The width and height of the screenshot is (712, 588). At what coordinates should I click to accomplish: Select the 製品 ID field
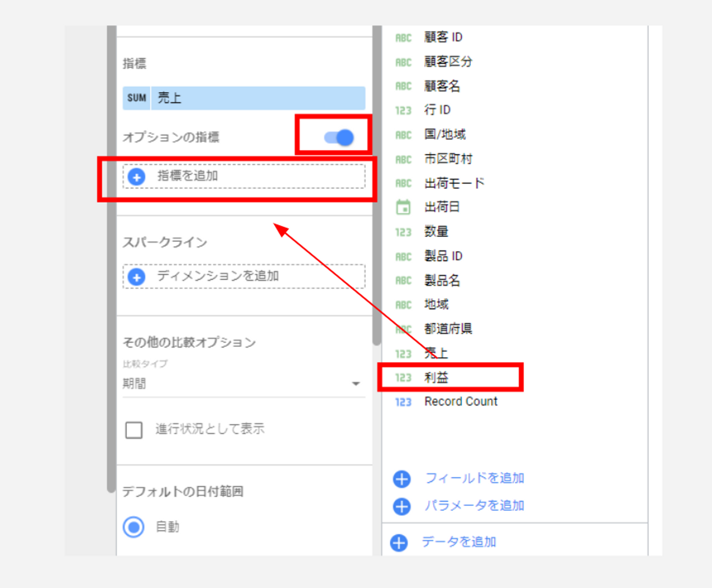click(443, 256)
